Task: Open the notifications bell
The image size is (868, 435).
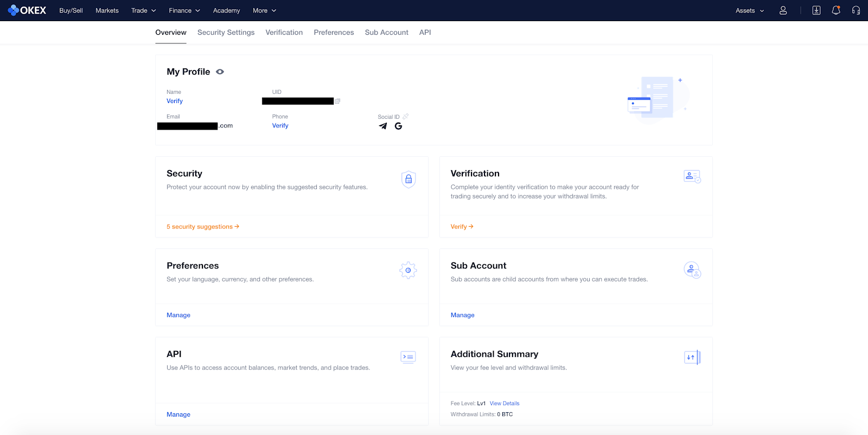Action: click(x=836, y=10)
